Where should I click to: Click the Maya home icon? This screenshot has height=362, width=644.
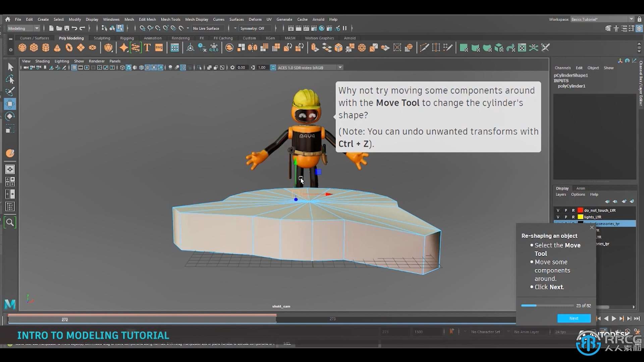click(x=8, y=19)
